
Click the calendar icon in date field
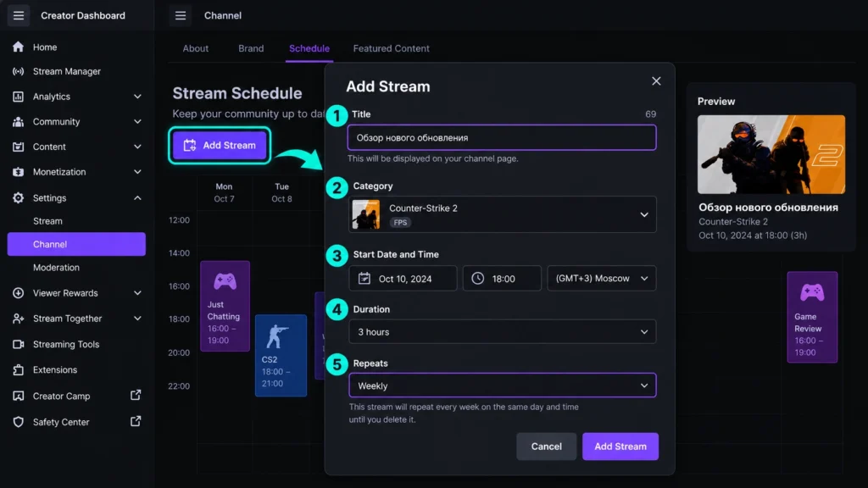click(364, 278)
